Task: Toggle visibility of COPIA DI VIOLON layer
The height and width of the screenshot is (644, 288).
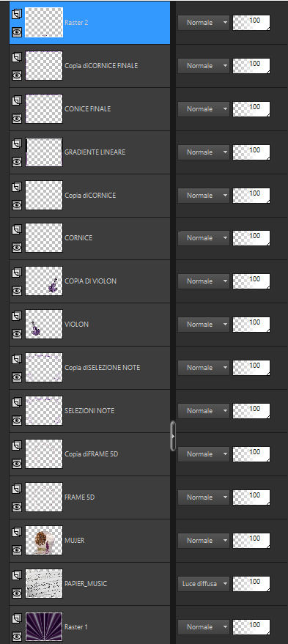Action: click(x=16, y=290)
